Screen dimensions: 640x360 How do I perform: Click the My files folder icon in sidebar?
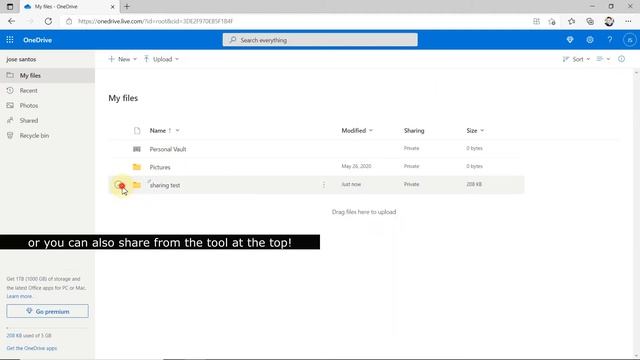10,75
